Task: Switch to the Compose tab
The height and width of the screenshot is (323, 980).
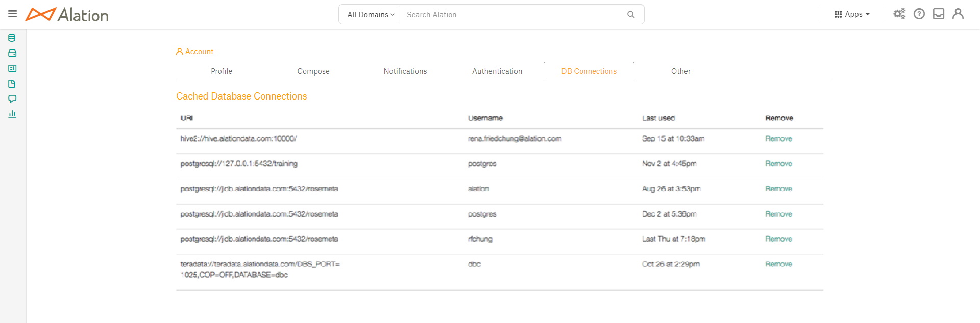Action: pyautogui.click(x=313, y=71)
